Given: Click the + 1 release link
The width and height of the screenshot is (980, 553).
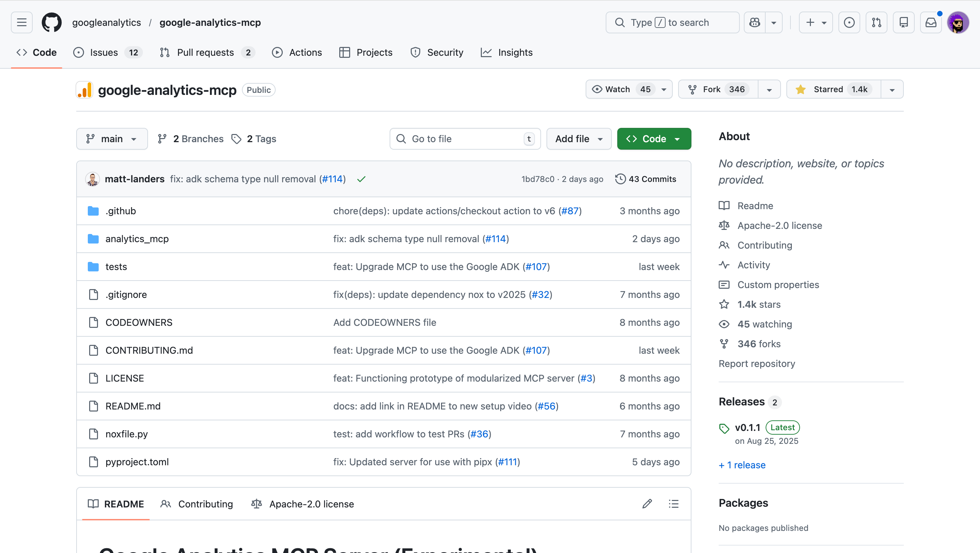Looking at the screenshot, I should tap(742, 465).
